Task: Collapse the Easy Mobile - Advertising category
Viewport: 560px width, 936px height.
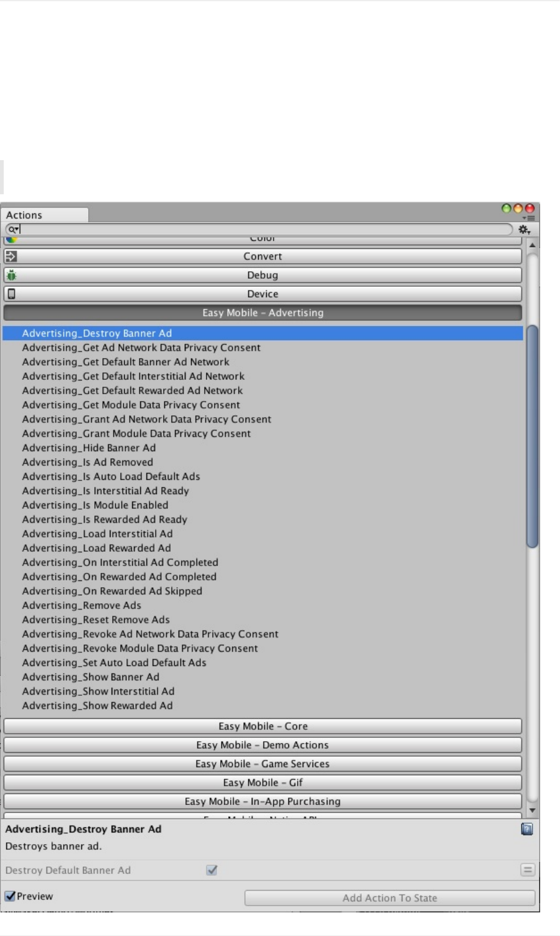Action: (263, 313)
